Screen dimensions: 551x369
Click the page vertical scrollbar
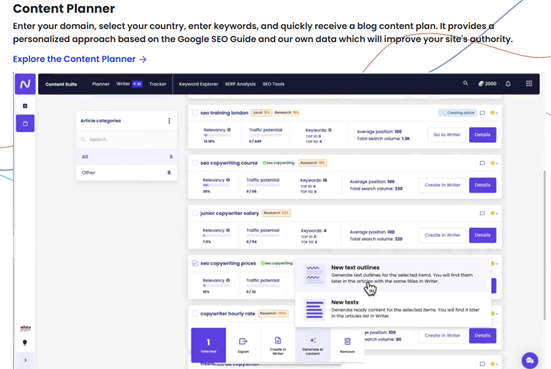coord(544,246)
